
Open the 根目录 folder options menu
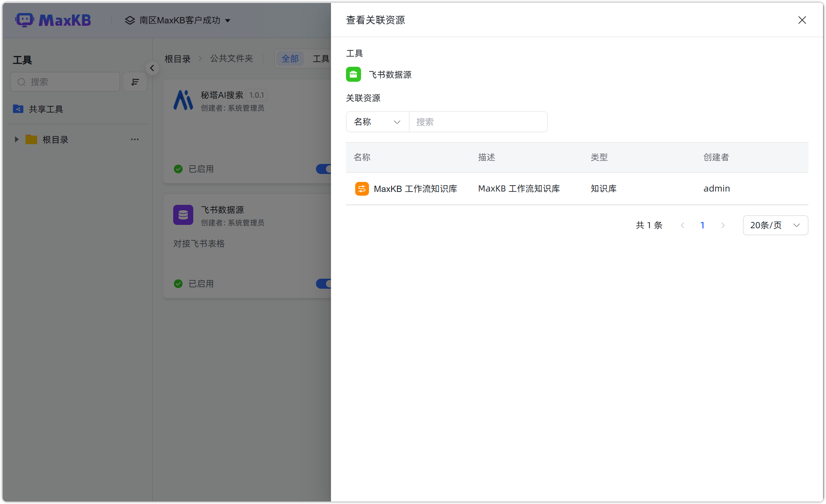134,139
